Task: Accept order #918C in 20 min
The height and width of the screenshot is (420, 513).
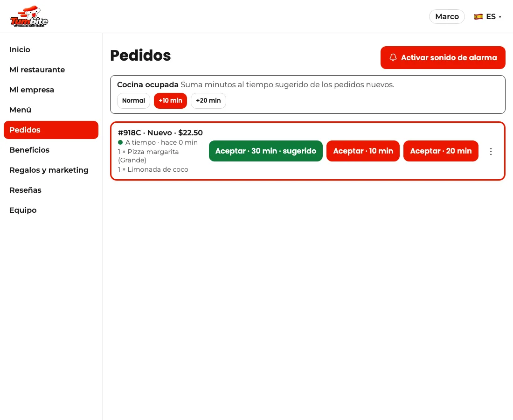Action: coord(441,151)
